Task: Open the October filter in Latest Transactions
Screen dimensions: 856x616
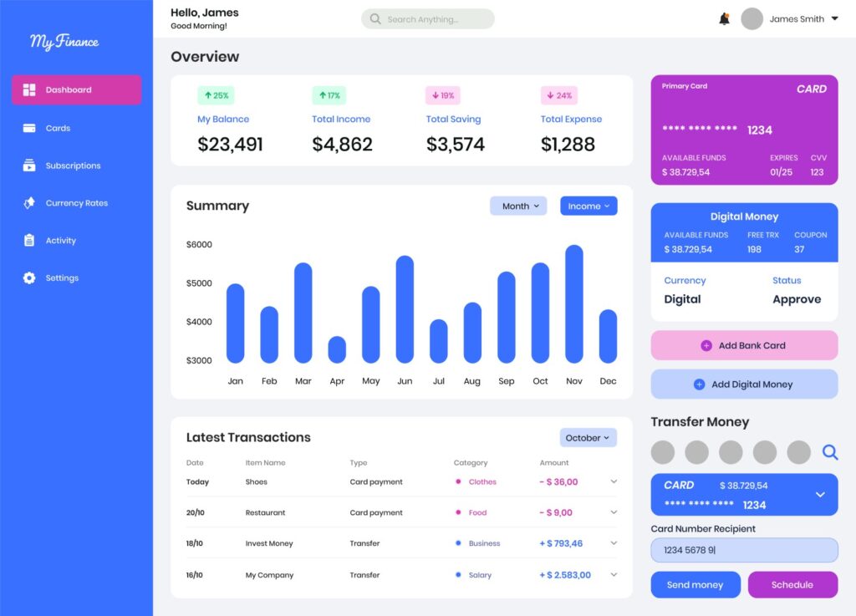Action: click(x=588, y=438)
